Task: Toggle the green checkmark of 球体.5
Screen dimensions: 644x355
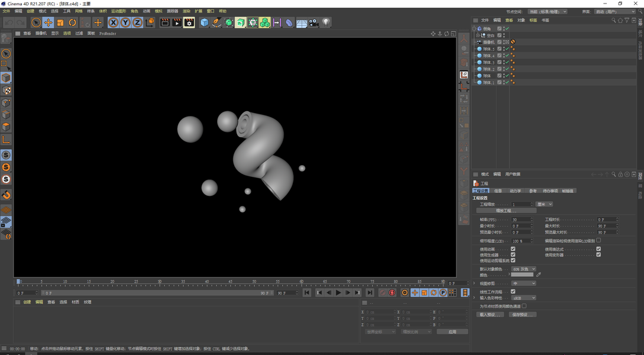Action: point(507,49)
